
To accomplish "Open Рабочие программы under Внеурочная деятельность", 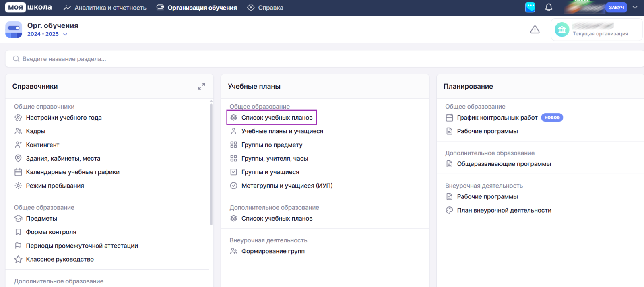I will [487, 197].
